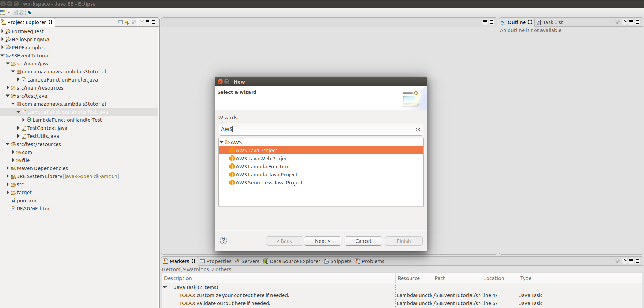Click the < Back button
This screenshot has width=644, height=308.
pos(284,241)
